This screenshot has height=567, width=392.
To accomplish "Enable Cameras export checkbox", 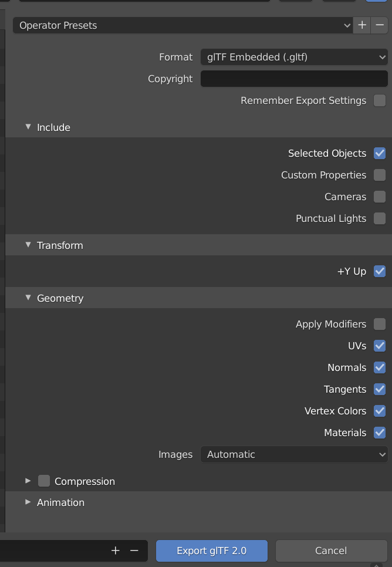I will tap(379, 197).
